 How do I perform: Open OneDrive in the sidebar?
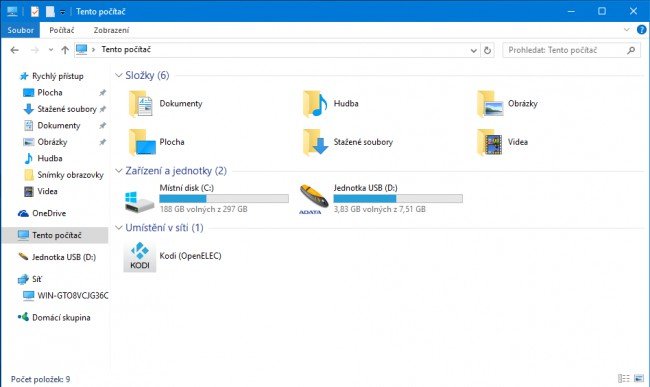click(x=42, y=213)
